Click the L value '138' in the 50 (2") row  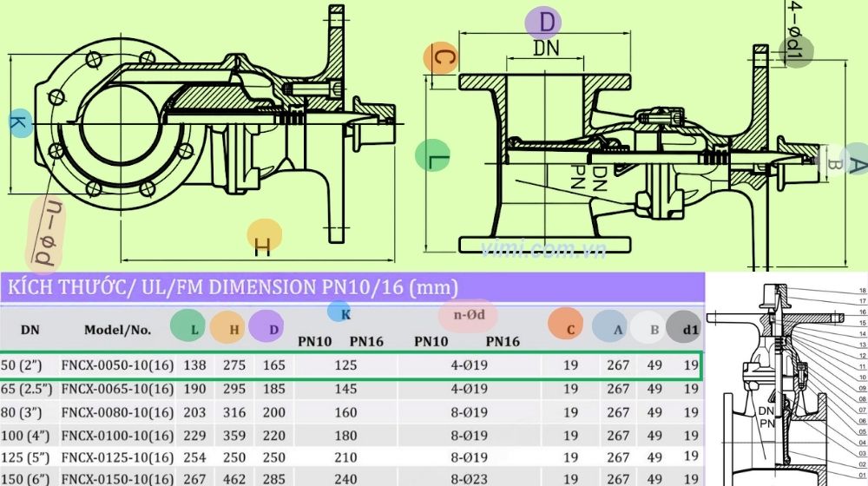[194, 365]
